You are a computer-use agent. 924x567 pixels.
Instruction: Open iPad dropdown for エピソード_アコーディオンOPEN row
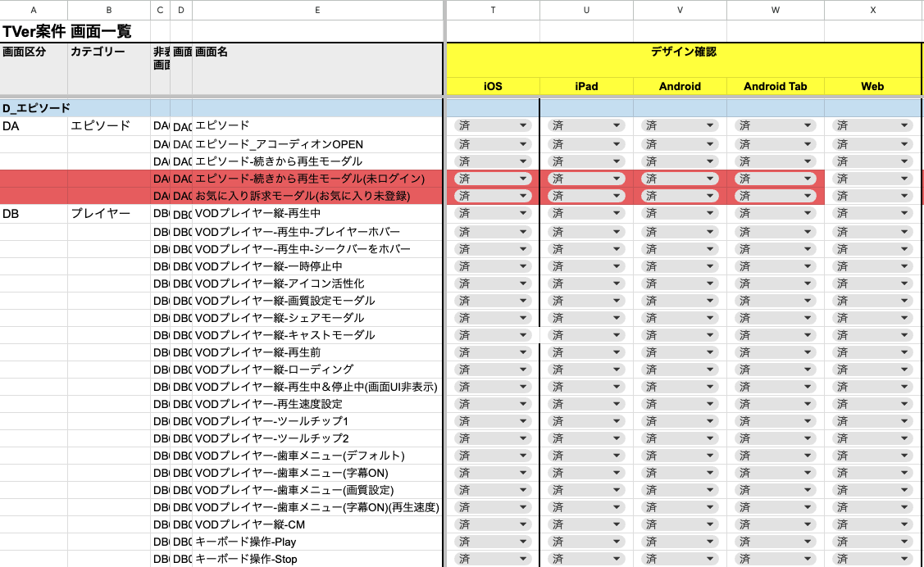click(x=585, y=143)
